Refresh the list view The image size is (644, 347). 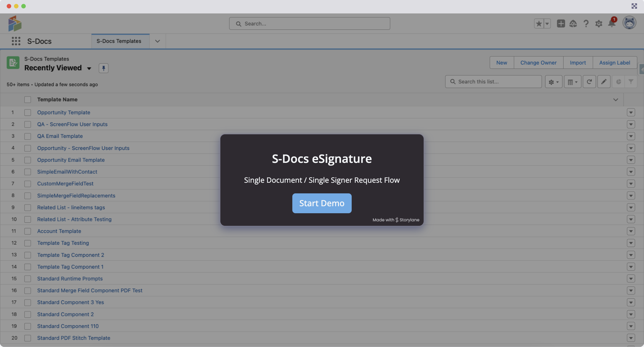pos(589,82)
